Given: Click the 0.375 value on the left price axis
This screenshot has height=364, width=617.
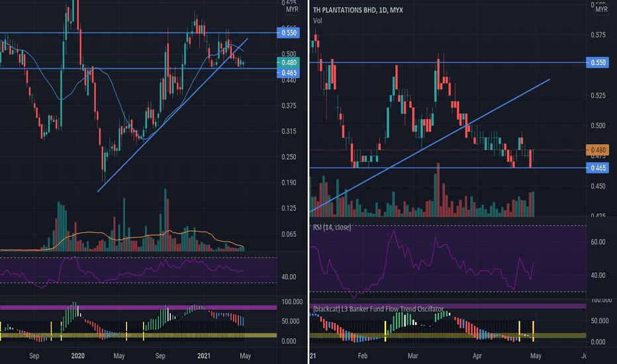Looking at the screenshot, I should (x=289, y=105).
